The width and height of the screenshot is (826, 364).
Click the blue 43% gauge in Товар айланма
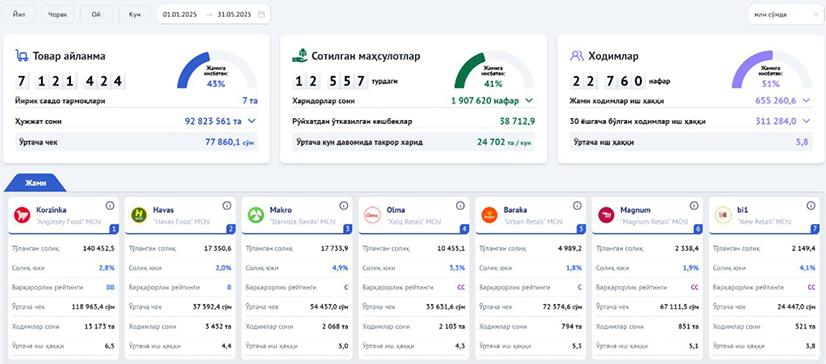click(x=217, y=70)
